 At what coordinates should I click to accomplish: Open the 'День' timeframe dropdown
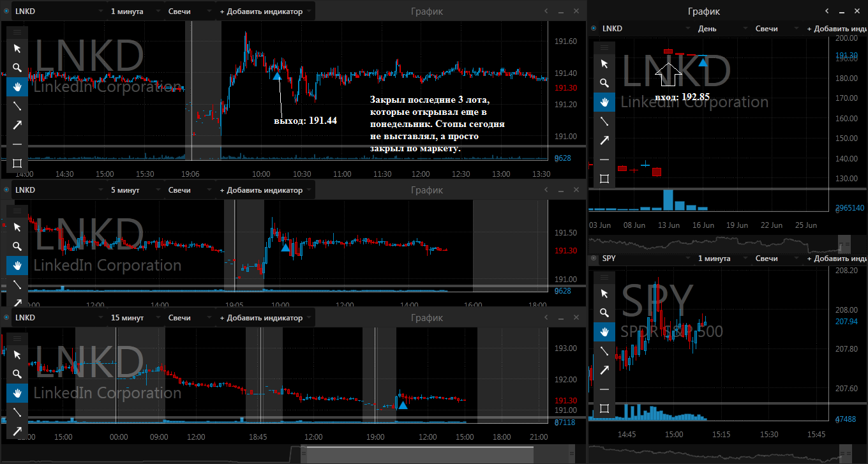[721, 28]
